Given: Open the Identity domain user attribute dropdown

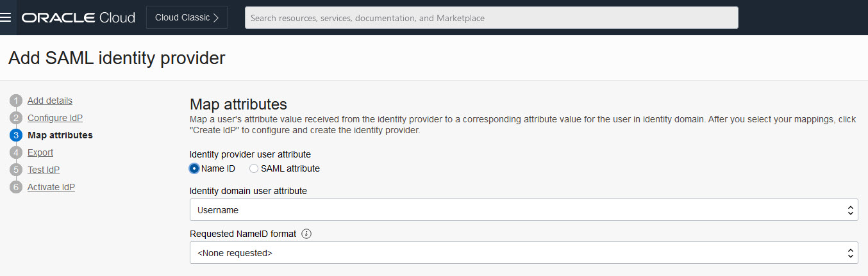Looking at the screenshot, I should (524, 209).
